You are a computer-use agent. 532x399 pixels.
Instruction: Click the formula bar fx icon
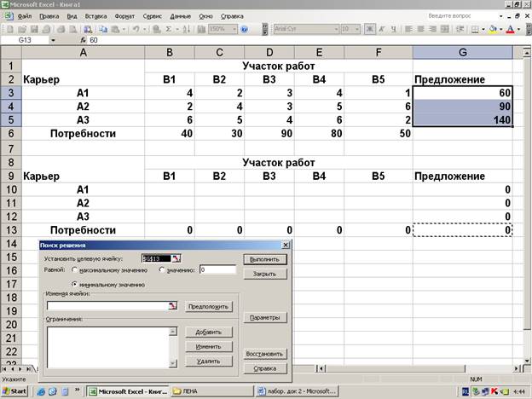(84, 40)
